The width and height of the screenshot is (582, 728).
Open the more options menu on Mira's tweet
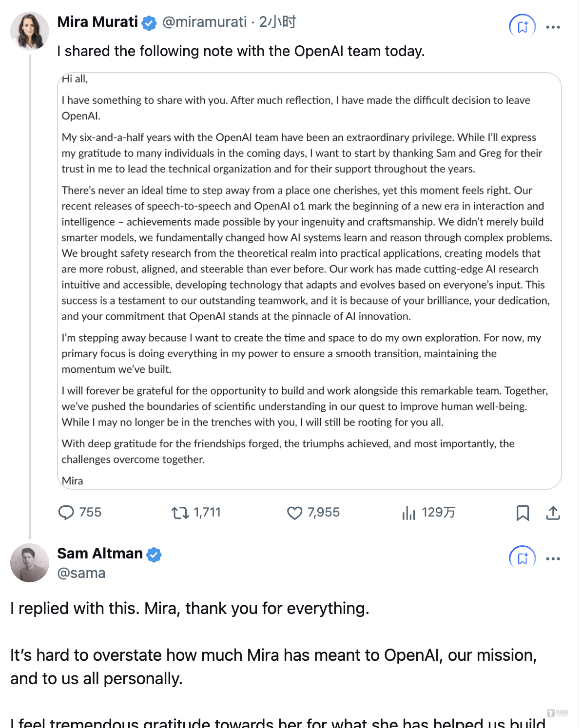[x=553, y=27]
